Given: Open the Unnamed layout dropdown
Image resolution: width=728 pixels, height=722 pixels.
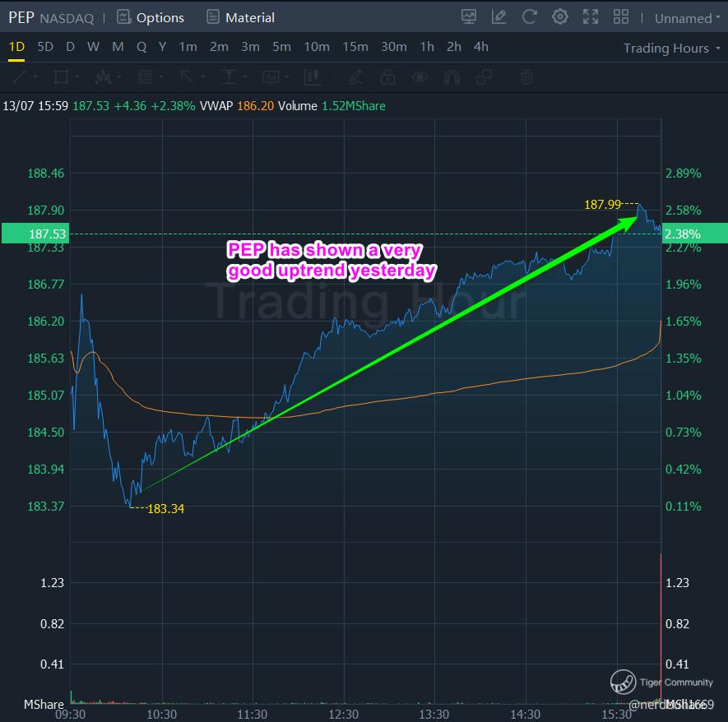Looking at the screenshot, I should pos(688,18).
